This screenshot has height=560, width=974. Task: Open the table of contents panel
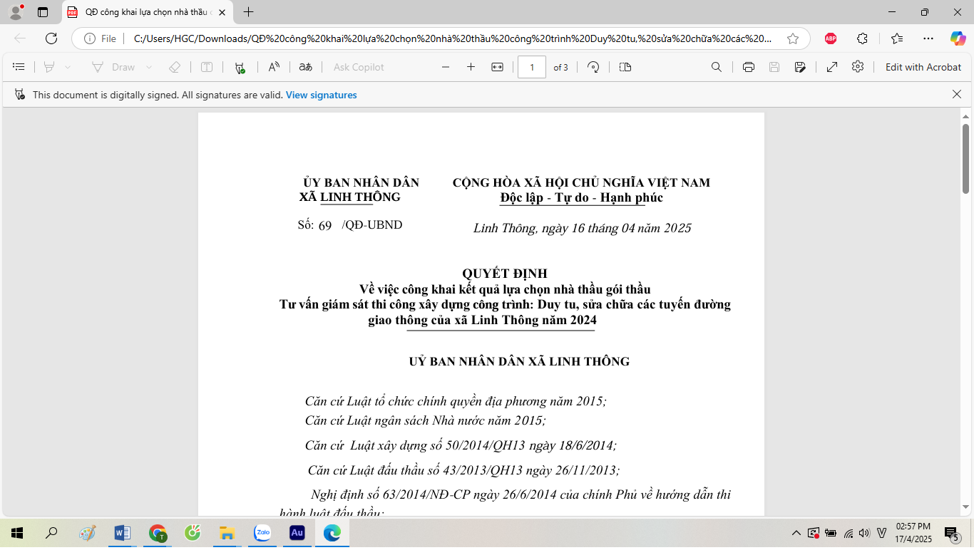point(19,67)
